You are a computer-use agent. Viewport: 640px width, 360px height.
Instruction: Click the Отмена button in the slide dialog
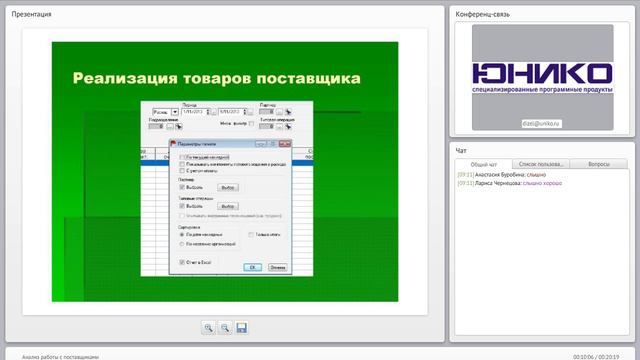coord(278,267)
